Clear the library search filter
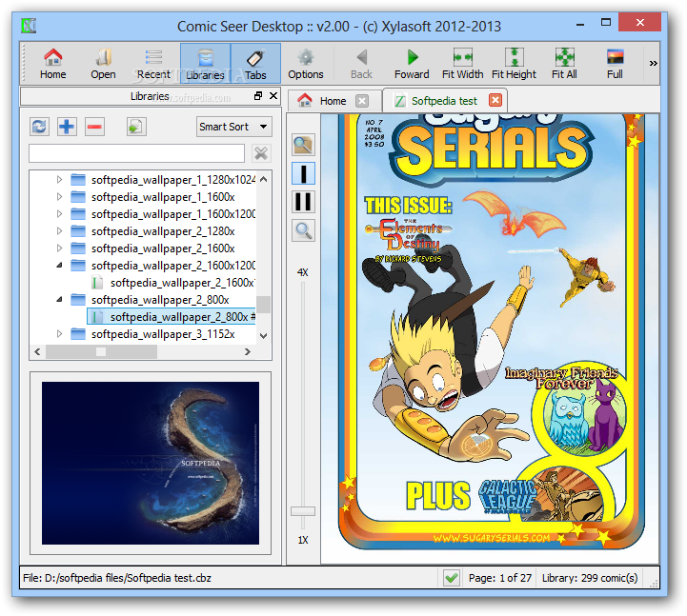 pyautogui.click(x=261, y=153)
